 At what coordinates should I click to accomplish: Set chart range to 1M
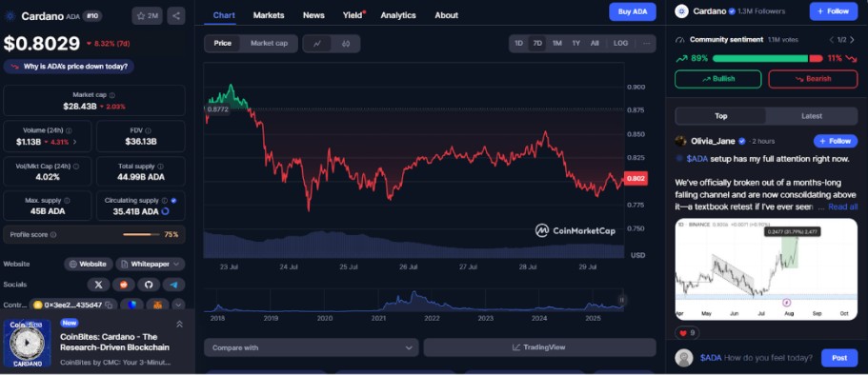pos(556,43)
